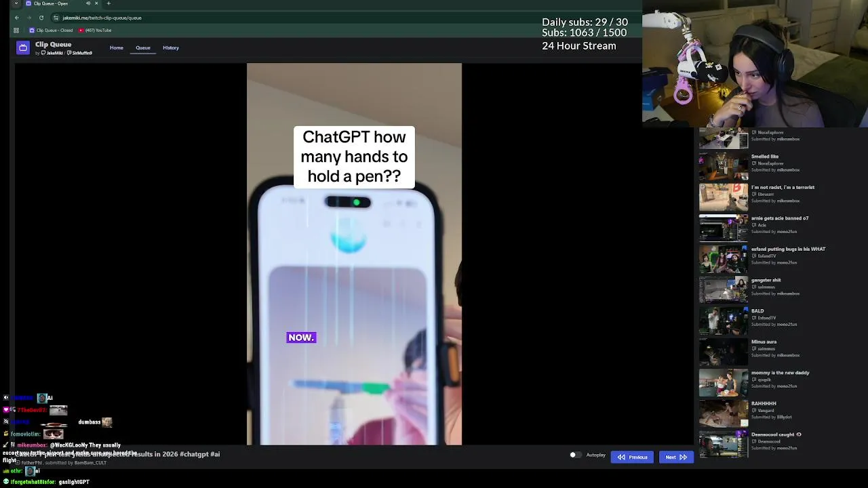
Task: Open the Home page
Action: [117, 47]
